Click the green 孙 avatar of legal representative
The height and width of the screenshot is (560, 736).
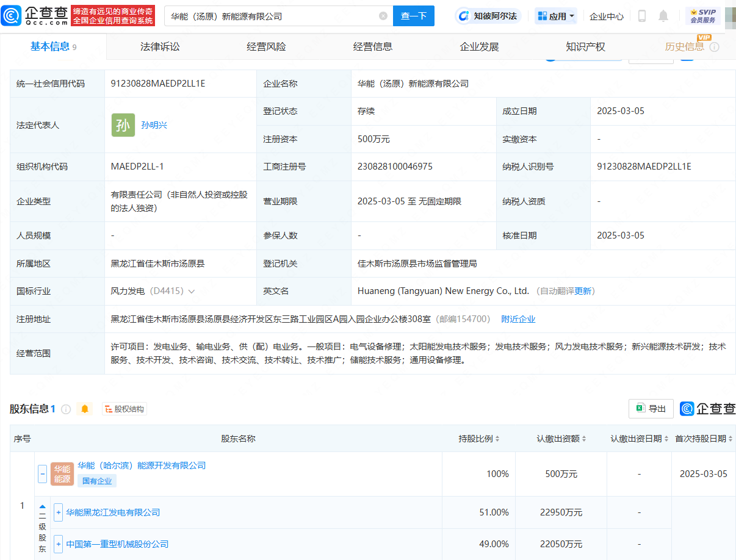[x=123, y=125]
